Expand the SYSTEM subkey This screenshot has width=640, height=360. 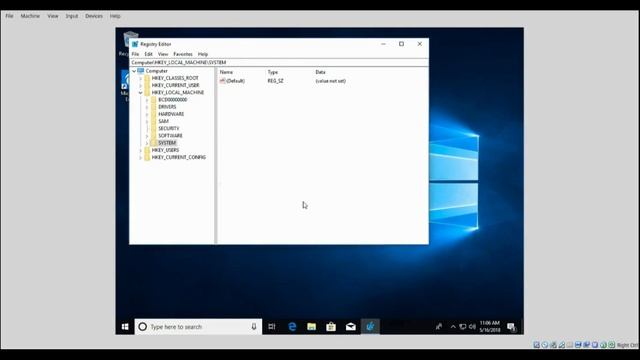(x=147, y=143)
